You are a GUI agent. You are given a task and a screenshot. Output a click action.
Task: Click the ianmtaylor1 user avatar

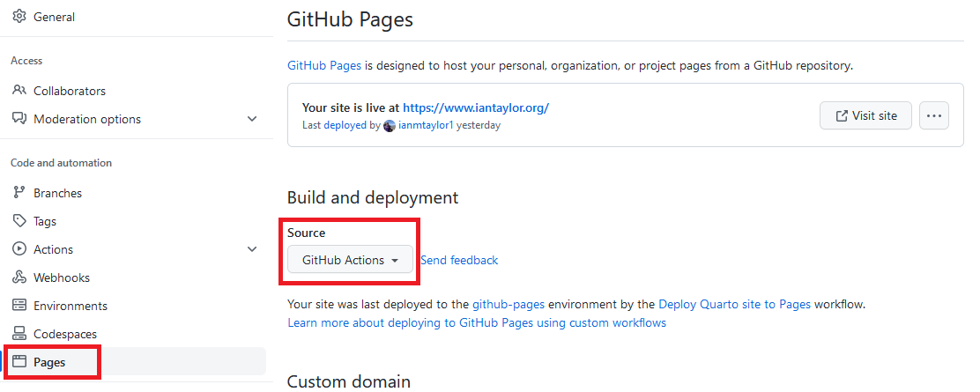[390, 126]
